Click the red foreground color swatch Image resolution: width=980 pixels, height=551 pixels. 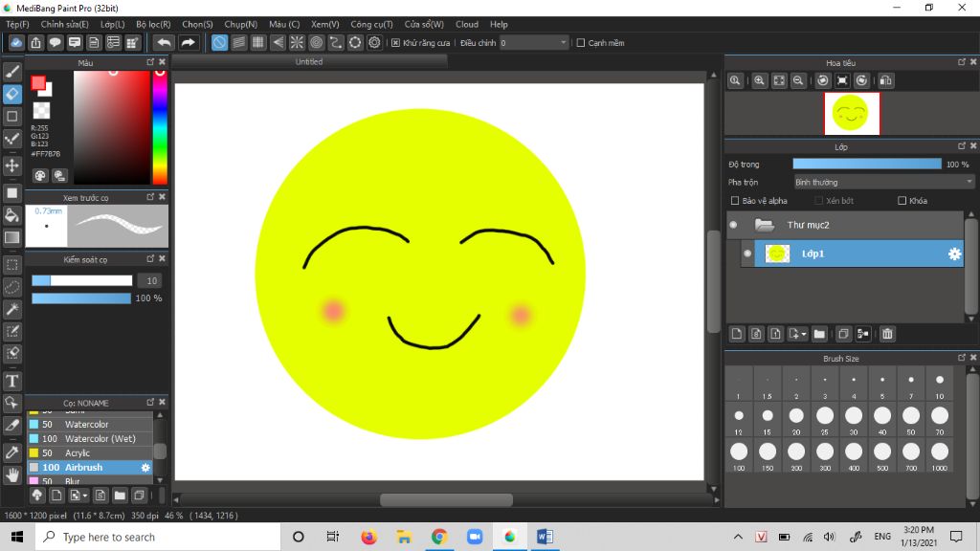(x=38, y=83)
